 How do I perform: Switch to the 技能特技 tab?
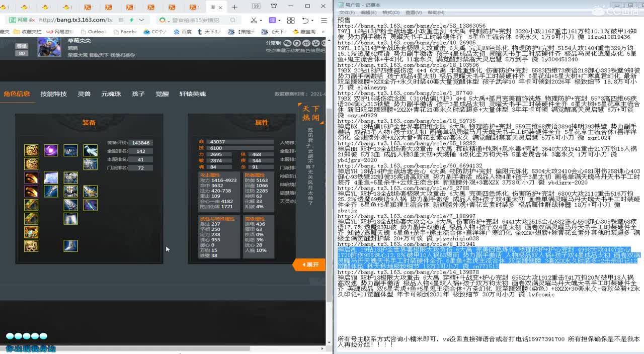55,94
